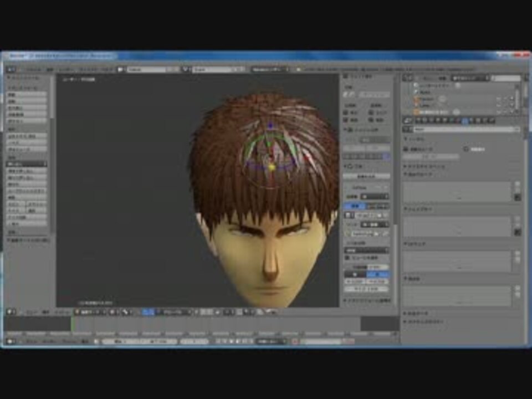Viewport: 532px width, 399px height.
Task: Click the Outliner editor type icon at top right
Action: [408, 78]
